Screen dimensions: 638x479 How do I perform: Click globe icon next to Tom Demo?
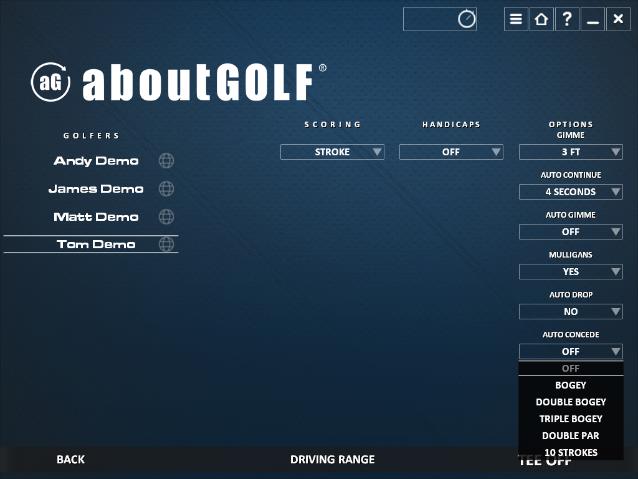click(x=166, y=245)
